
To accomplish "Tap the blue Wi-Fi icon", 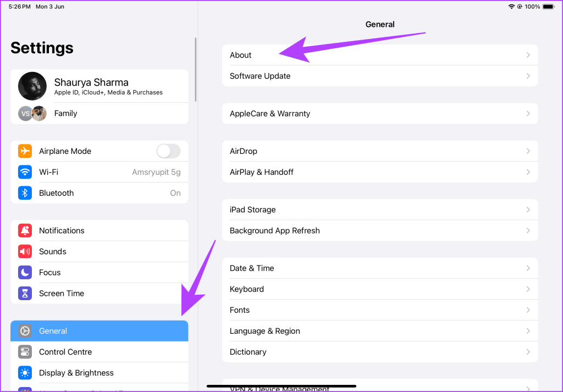I will (x=25, y=172).
